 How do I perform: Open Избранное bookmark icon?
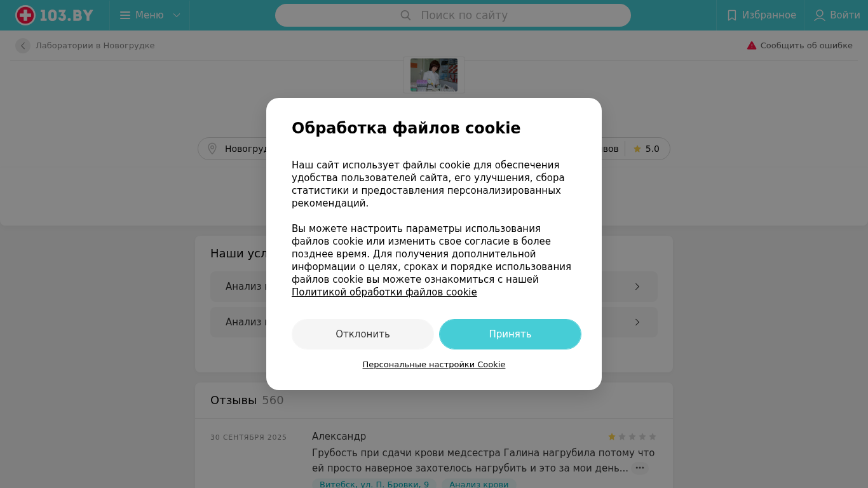tap(732, 15)
